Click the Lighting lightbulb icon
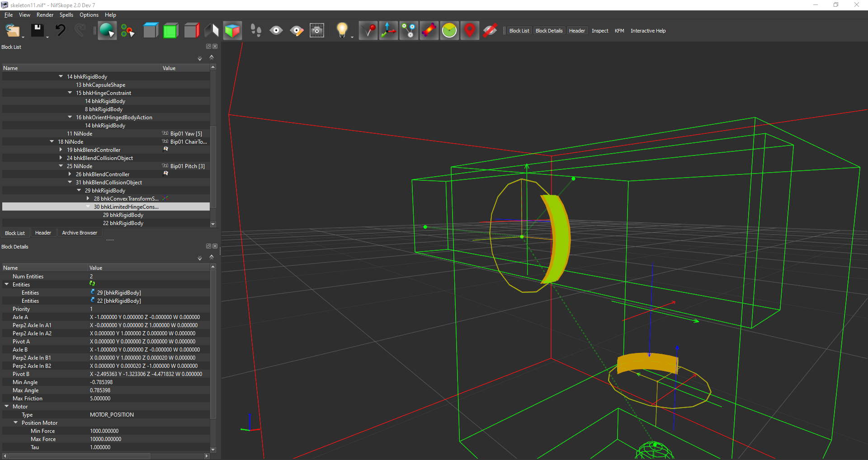The width and height of the screenshot is (868, 460). click(342, 31)
